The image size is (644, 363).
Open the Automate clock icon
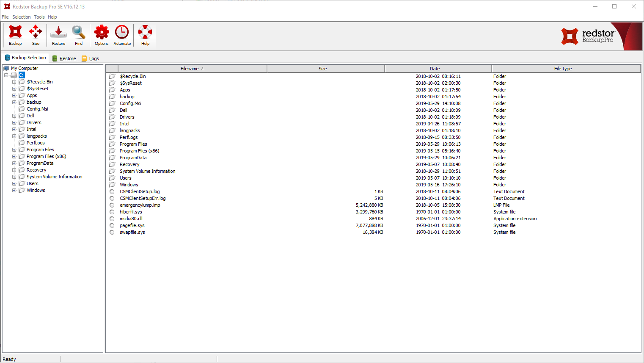point(122,35)
